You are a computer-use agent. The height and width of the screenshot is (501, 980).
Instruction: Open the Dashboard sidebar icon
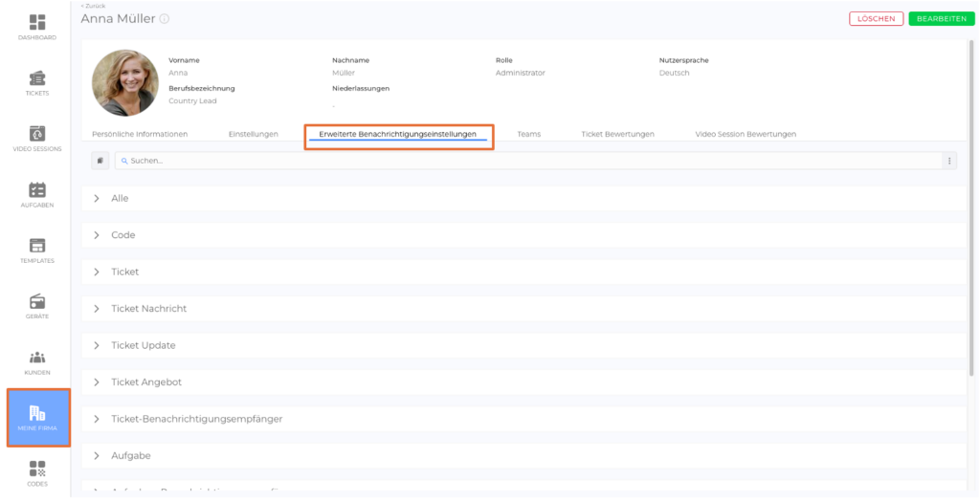pos(37,23)
